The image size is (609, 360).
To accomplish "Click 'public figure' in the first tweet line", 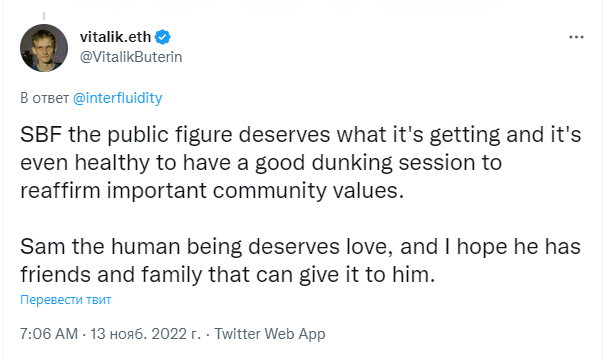I will (x=170, y=135).
